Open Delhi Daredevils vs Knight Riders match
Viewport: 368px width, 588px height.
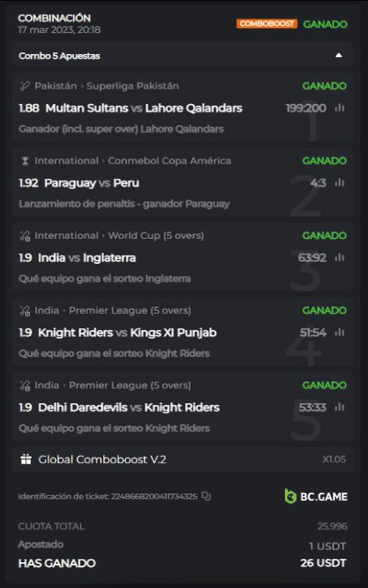[128, 407]
